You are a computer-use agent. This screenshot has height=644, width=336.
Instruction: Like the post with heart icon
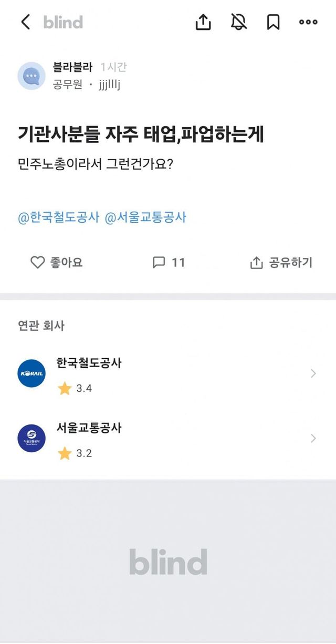click(x=38, y=263)
